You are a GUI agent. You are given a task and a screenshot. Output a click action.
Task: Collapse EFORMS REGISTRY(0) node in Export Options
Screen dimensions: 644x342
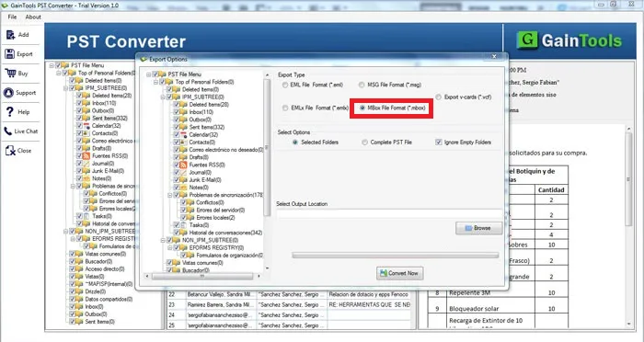point(169,247)
